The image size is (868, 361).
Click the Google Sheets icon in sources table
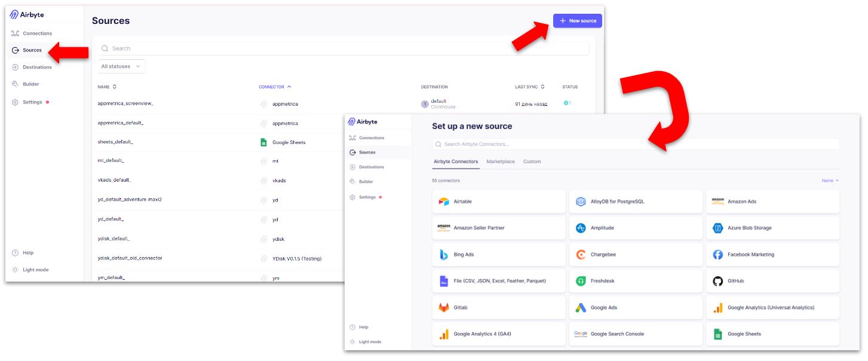click(x=263, y=142)
